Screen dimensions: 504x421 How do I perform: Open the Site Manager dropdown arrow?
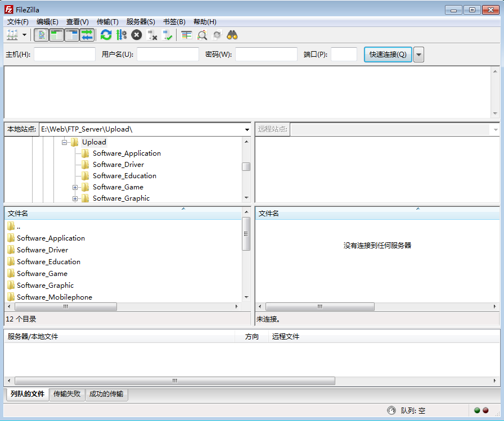tap(24, 35)
